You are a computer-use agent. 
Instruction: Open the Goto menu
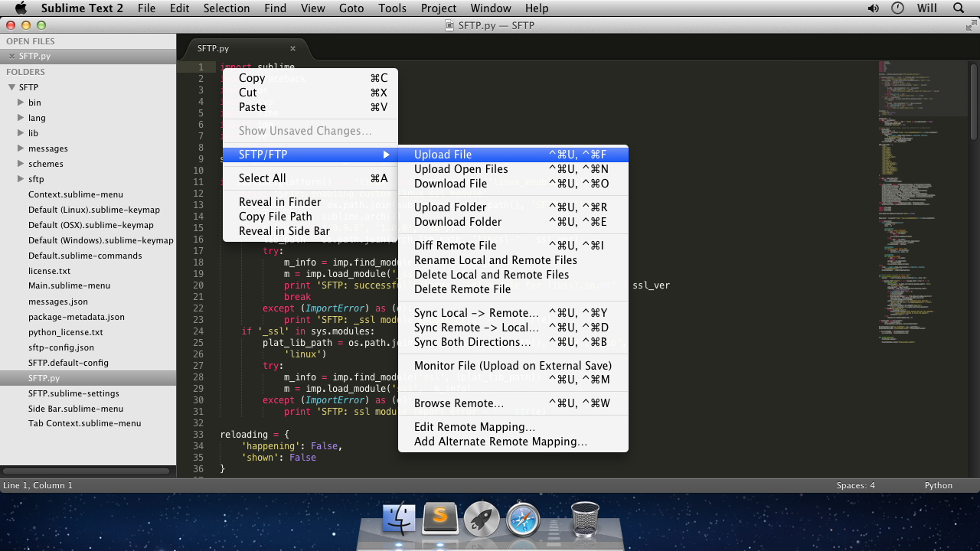[351, 8]
